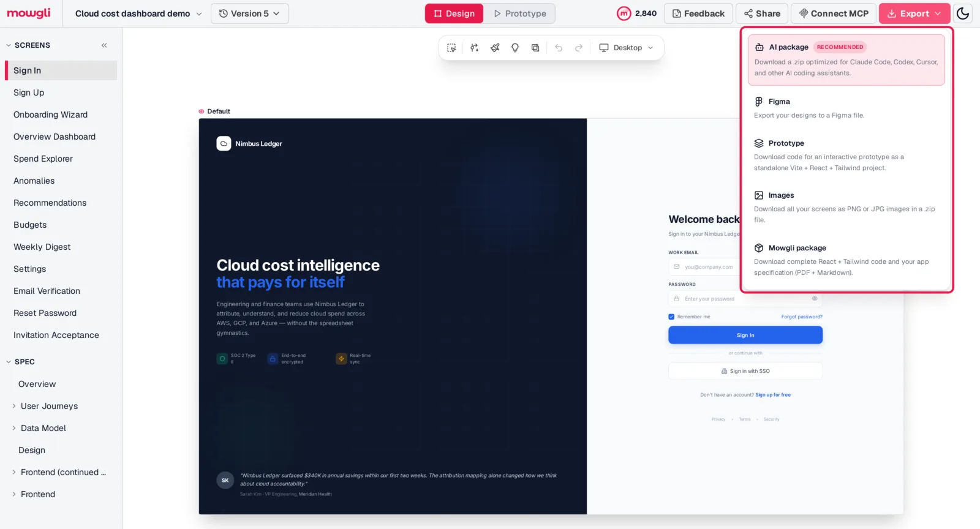This screenshot has height=529, width=980.
Task: Expand the Frontend (continued) item
Action: 14,472
